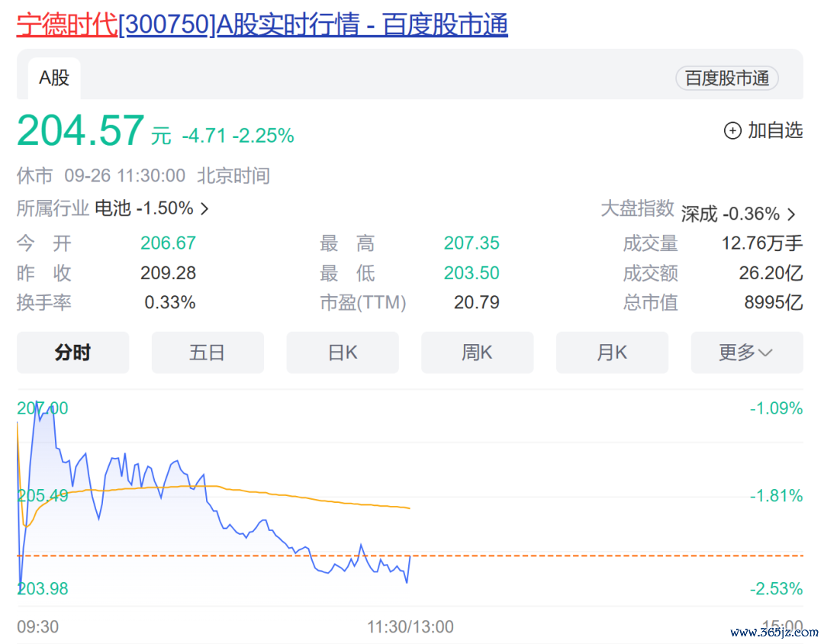Click the 总市值 value 8995亿
The image size is (824, 644).
point(774,302)
